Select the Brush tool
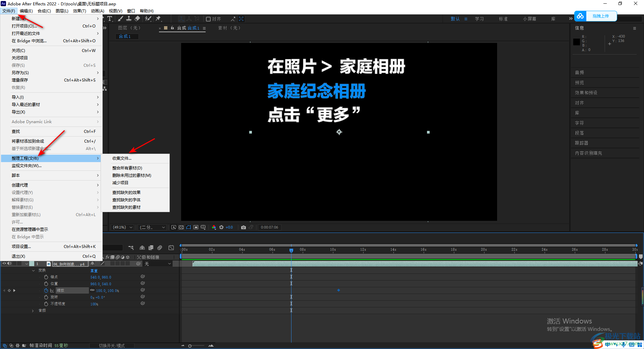644x349 pixels. pyautogui.click(x=120, y=19)
